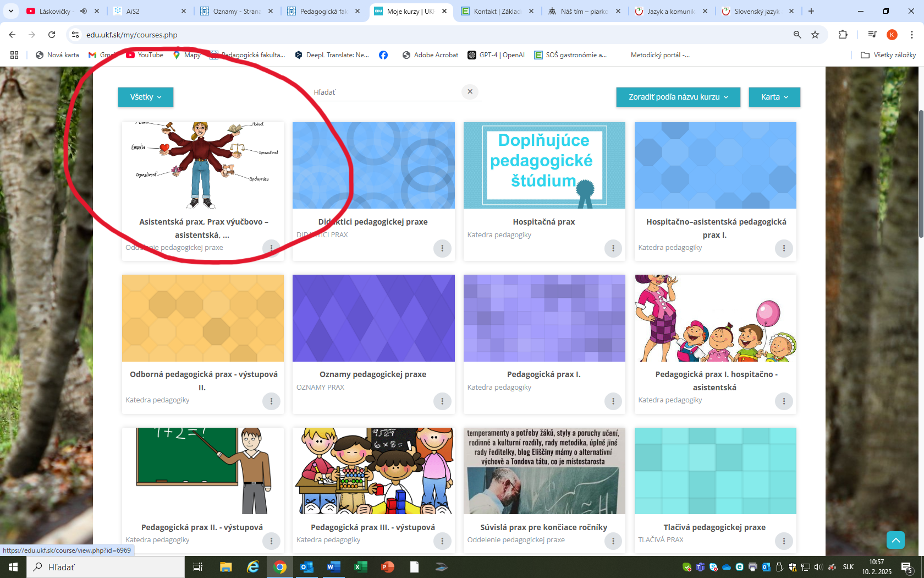Open Excel from the taskbar
Viewport: 924px width, 578px height.
tap(360, 567)
